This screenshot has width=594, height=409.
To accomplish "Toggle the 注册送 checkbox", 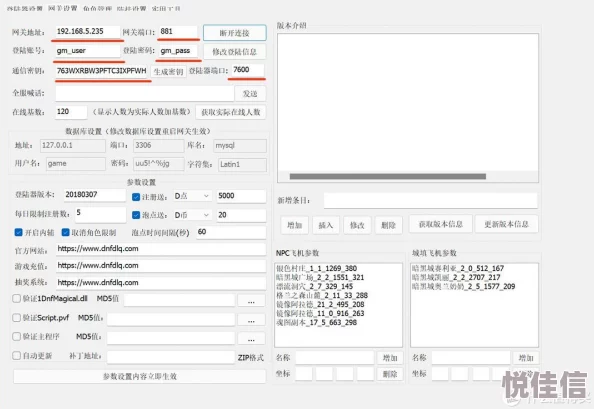I will point(136,197).
